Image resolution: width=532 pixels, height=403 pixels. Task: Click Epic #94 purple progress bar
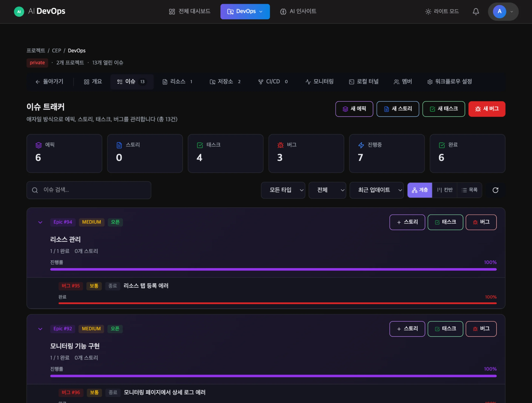coord(273,269)
